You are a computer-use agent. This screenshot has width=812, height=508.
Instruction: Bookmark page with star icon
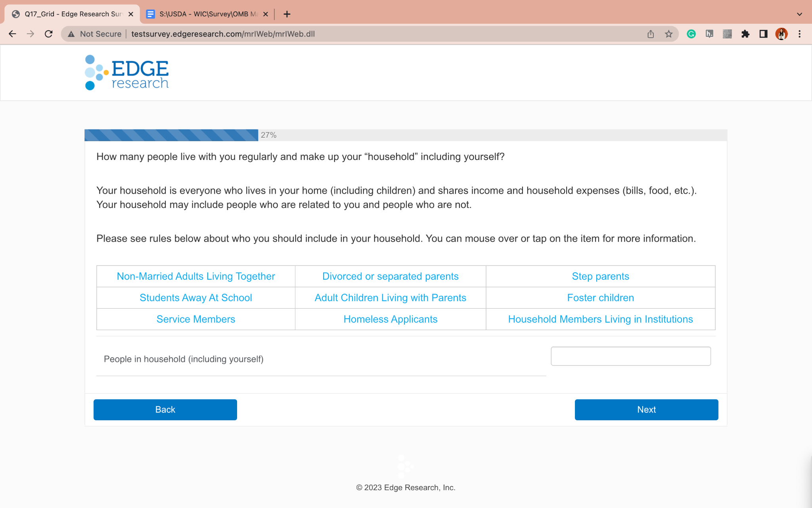coord(669,34)
